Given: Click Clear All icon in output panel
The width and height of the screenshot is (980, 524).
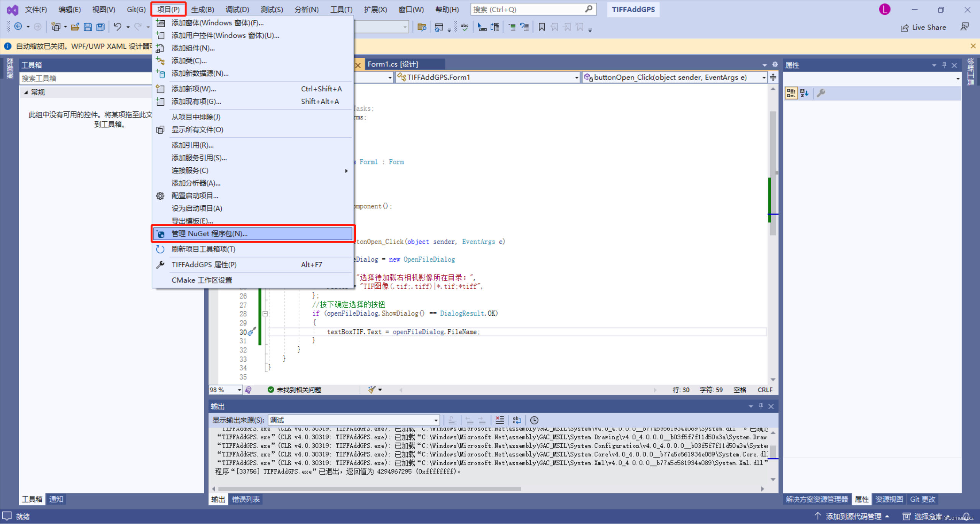Looking at the screenshot, I should tap(499, 420).
